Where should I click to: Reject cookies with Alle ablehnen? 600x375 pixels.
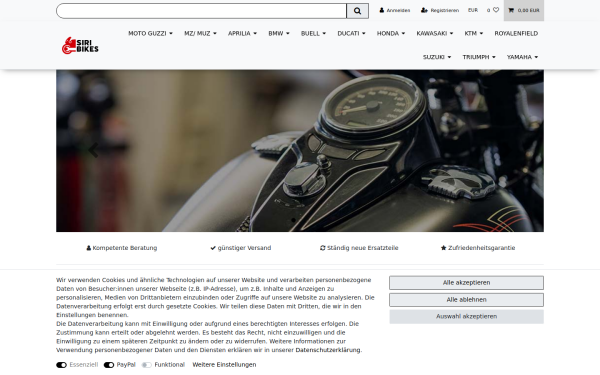click(466, 300)
